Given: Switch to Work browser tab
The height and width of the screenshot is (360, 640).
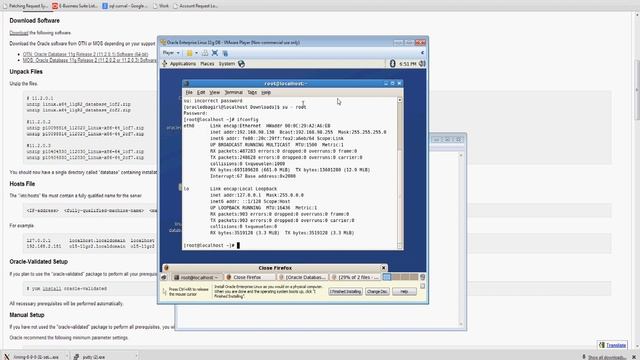Looking at the screenshot, I should tap(161, 6).
